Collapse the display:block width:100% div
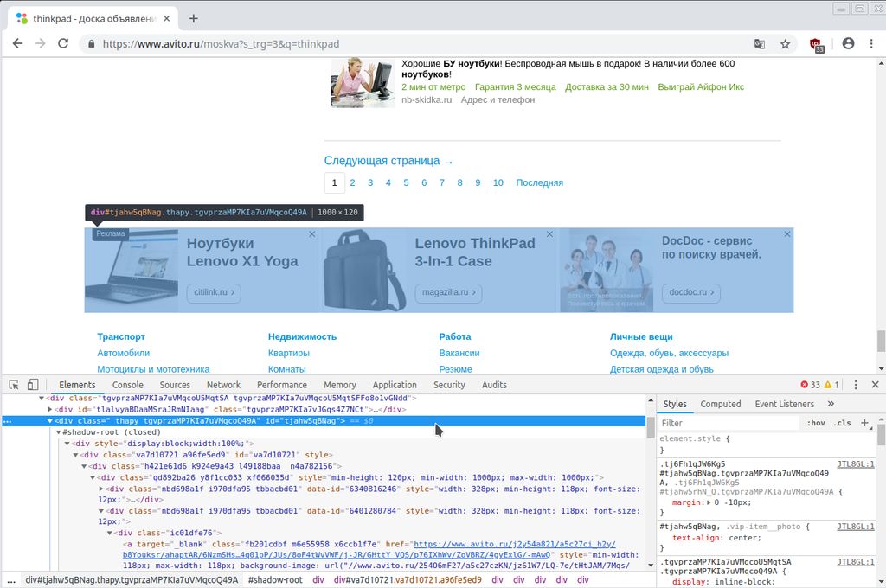The image size is (886, 588). 67,444
